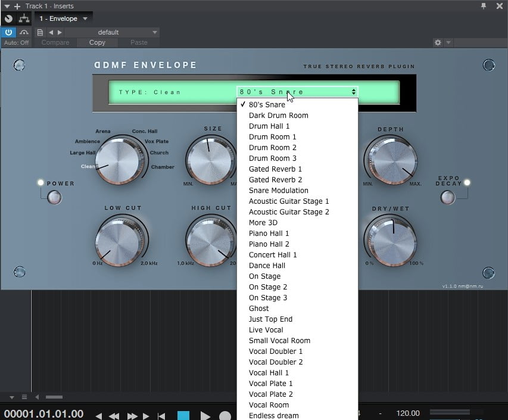Toggle the EXPO DECAY button
Viewport: 508px width, 420px height.
point(448,197)
